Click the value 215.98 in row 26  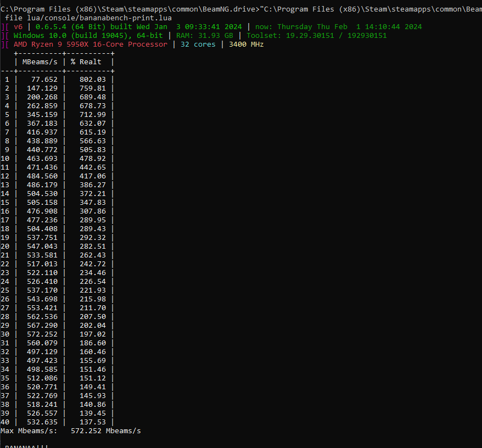click(93, 299)
